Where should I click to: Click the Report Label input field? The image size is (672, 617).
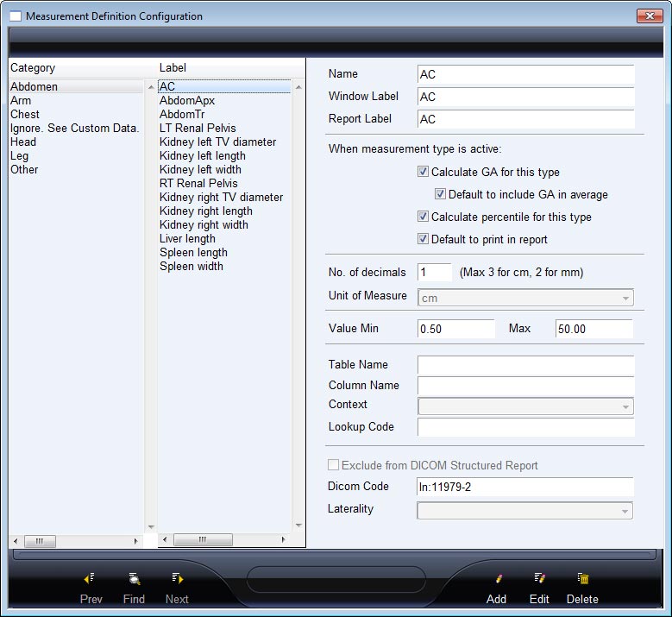(x=526, y=119)
